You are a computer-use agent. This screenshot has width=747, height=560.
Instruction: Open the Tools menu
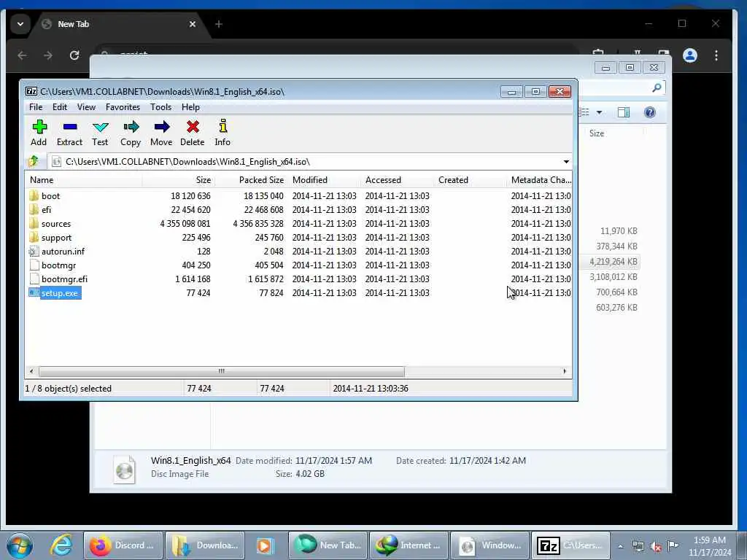point(160,107)
